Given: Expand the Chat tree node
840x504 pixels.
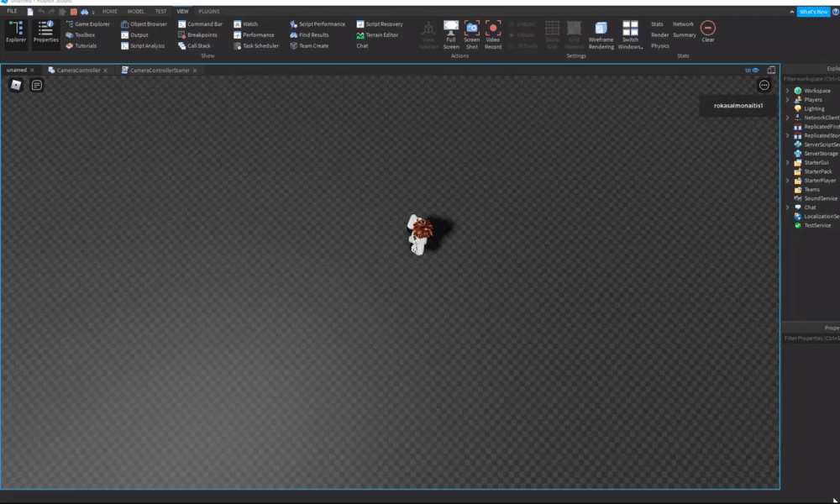Looking at the screenshot, I should tap(788, 207).
